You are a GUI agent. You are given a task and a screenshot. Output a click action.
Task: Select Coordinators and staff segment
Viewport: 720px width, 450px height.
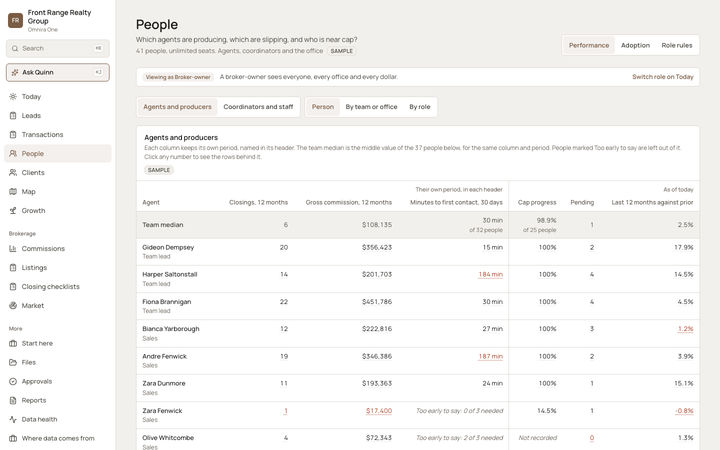click(x=258, y=107)
